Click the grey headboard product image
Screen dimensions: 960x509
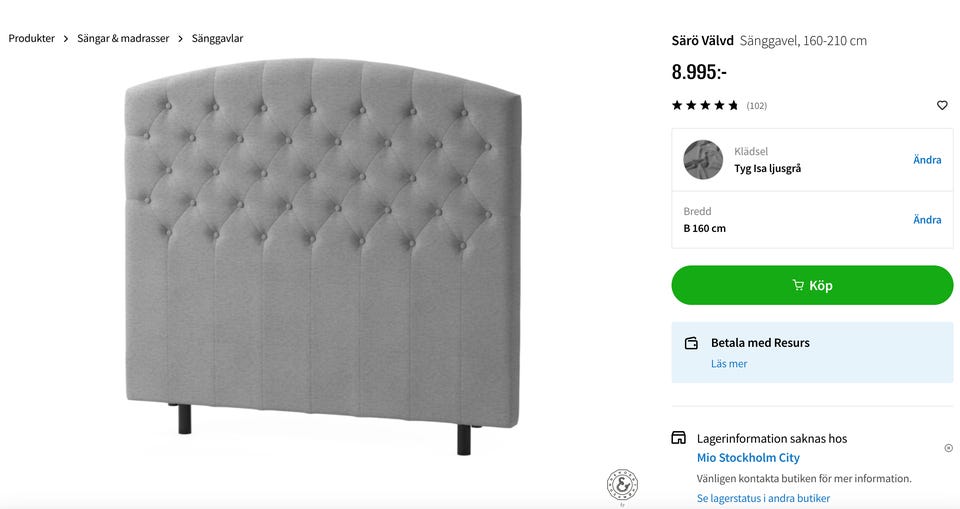tap(322, 250)
